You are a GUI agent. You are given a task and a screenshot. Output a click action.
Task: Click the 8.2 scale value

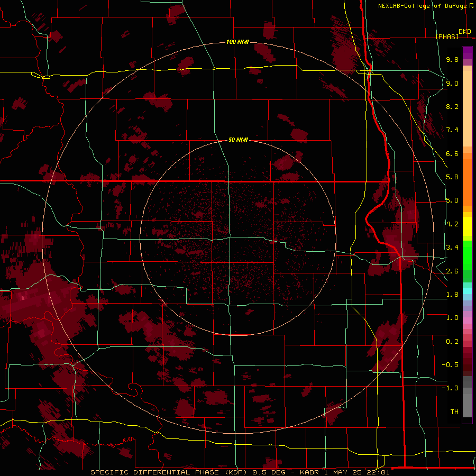452,106
